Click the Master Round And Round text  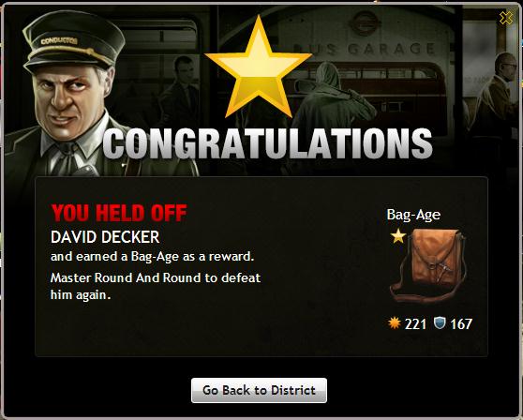point(126,277)
